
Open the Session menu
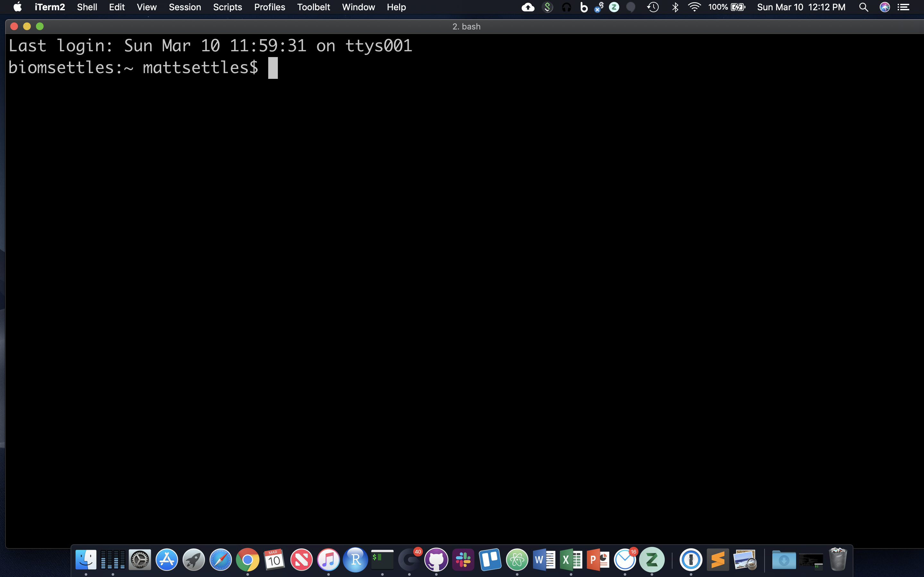185,7
